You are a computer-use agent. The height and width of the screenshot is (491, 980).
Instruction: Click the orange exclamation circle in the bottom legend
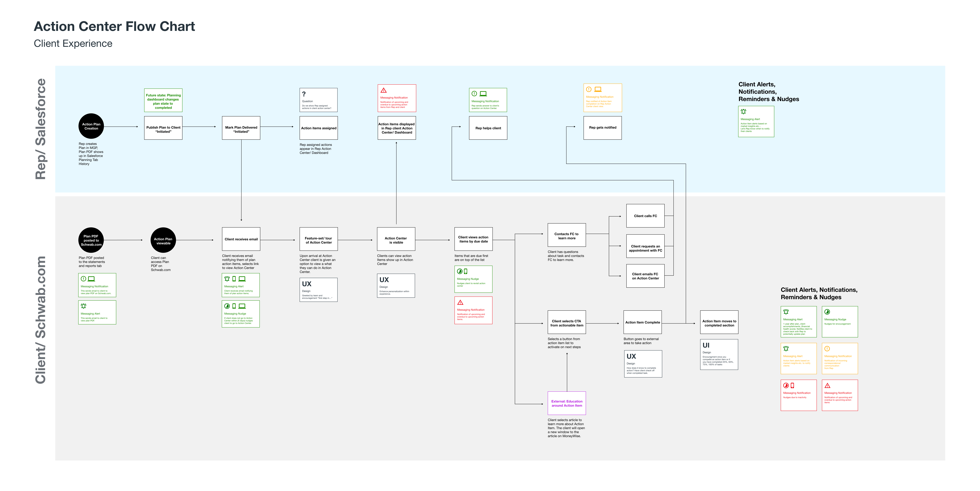click(x=827, y=349)
